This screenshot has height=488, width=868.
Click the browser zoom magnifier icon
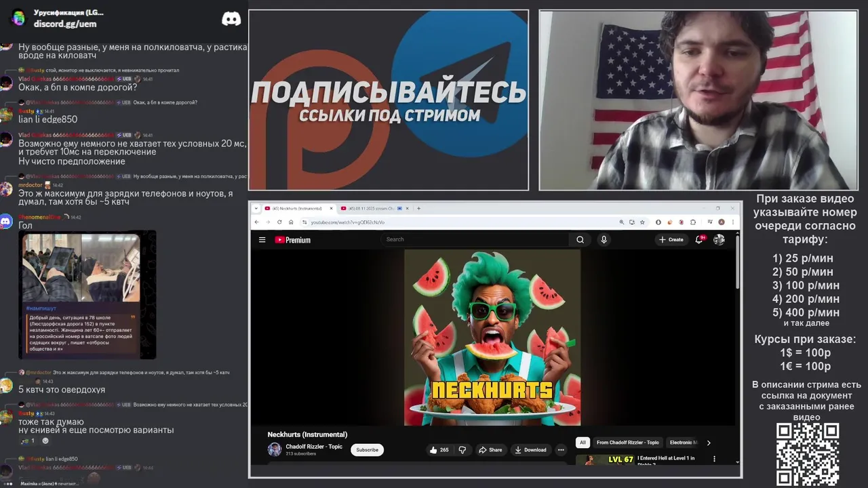click(x=621, y=222)
